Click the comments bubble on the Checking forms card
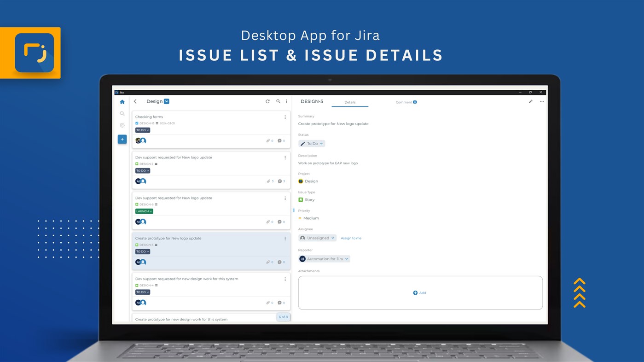The image size is (644, 362). tap(278, 140)
